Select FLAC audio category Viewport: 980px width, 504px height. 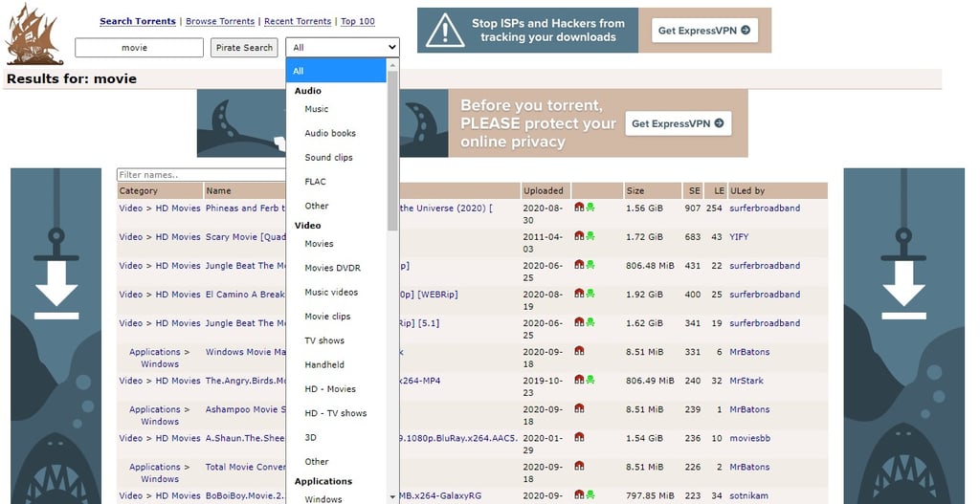(315, 182)
